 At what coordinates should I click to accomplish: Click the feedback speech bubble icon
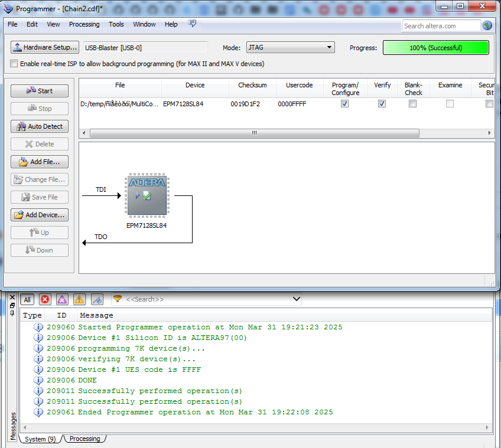[192, 23]
